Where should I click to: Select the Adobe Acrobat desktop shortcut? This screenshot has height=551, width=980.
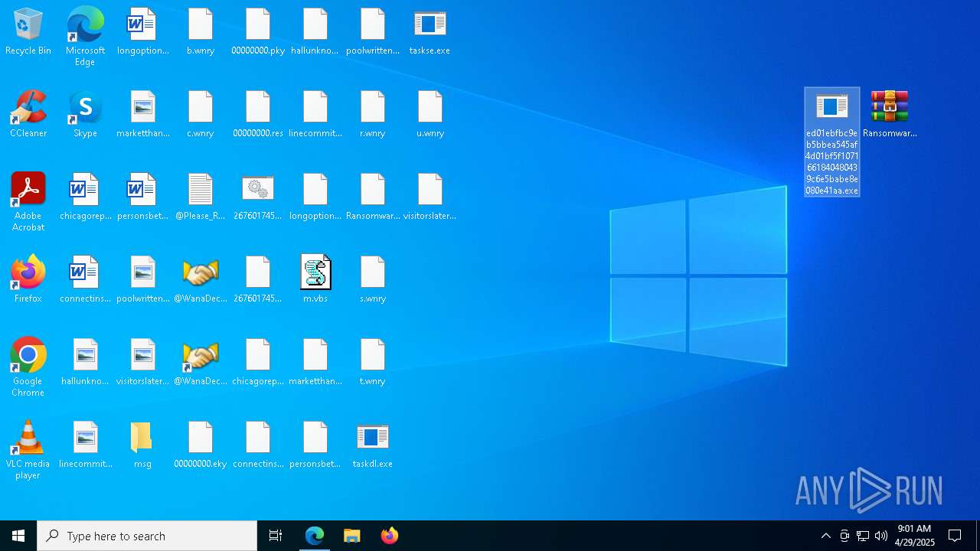28,202
